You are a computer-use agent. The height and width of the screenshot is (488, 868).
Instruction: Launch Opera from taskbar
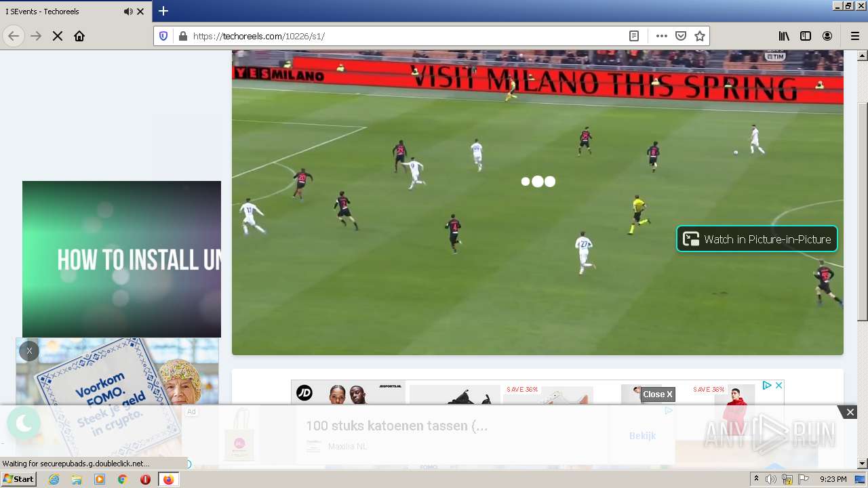(145, 479)
